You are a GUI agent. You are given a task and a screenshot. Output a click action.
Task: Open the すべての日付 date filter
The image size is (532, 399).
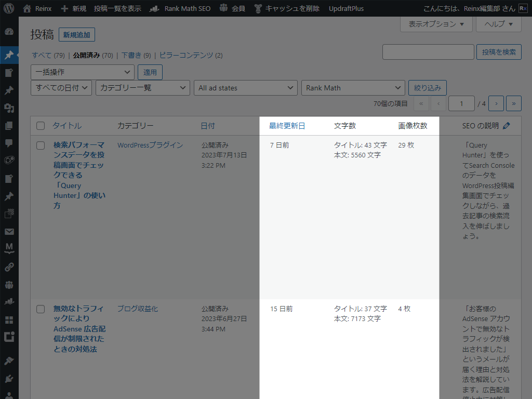click(x=61, y=88)
